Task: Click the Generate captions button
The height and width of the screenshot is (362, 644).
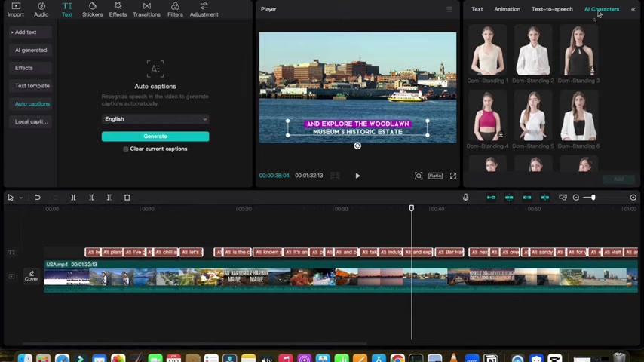Action: [155, 137]
